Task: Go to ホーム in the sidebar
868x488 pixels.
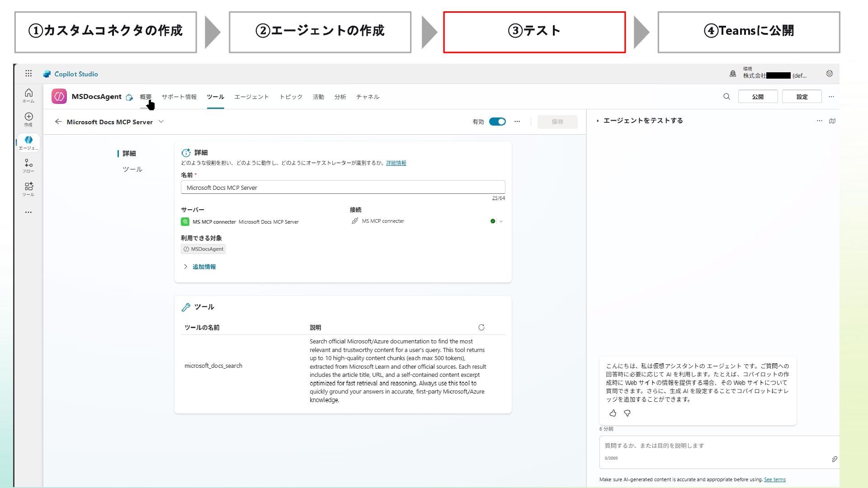Action: pyautogui.click(x=28, y=95)
